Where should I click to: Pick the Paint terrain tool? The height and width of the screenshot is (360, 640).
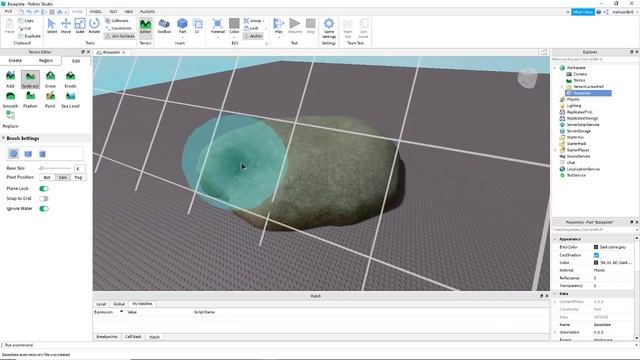click(50, 99)
